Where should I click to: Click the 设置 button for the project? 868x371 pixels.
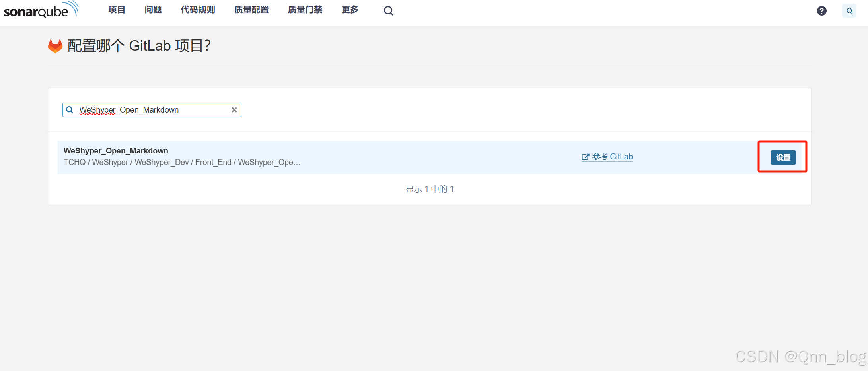(x=782, y=157)
